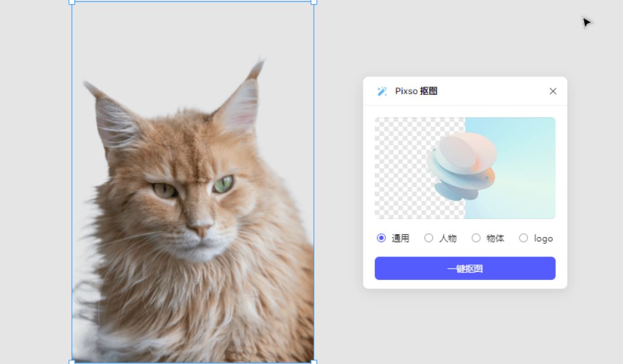The image size is (623, 364).
Task: Choose the logo radio option
Action: click(x=523, y=237)
